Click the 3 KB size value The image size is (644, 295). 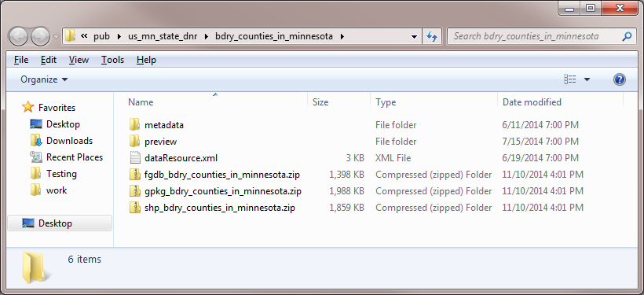point(354,158)
